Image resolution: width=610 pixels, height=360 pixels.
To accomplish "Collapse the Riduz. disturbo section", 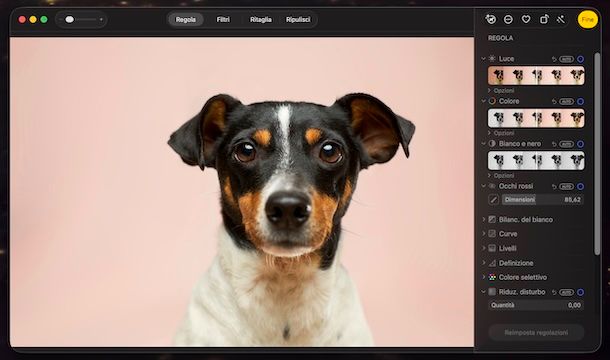I will click(484, 292).
